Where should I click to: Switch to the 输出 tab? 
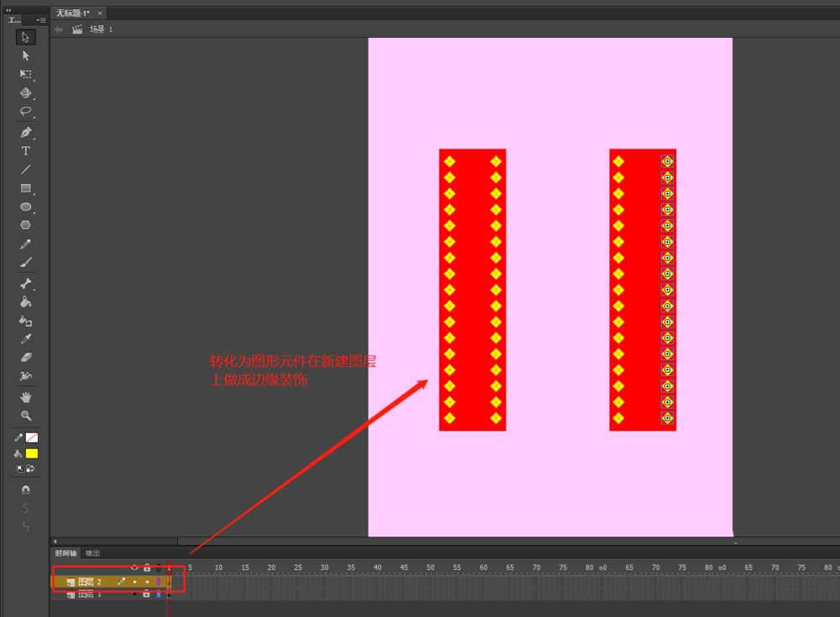click(x=92, y=553)
